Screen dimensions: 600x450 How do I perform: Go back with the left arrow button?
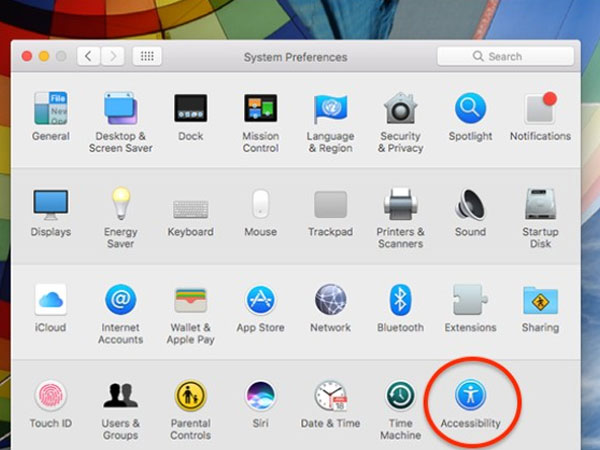coord(88,56)
